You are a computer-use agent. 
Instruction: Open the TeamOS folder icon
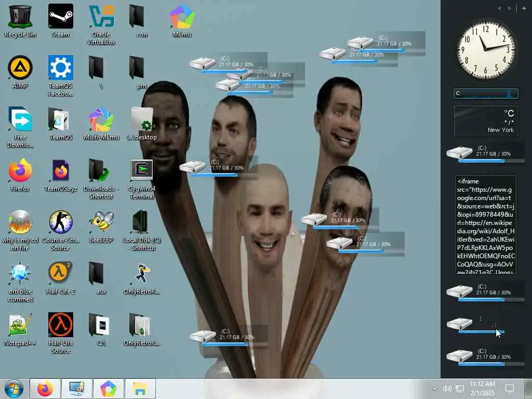60,124
